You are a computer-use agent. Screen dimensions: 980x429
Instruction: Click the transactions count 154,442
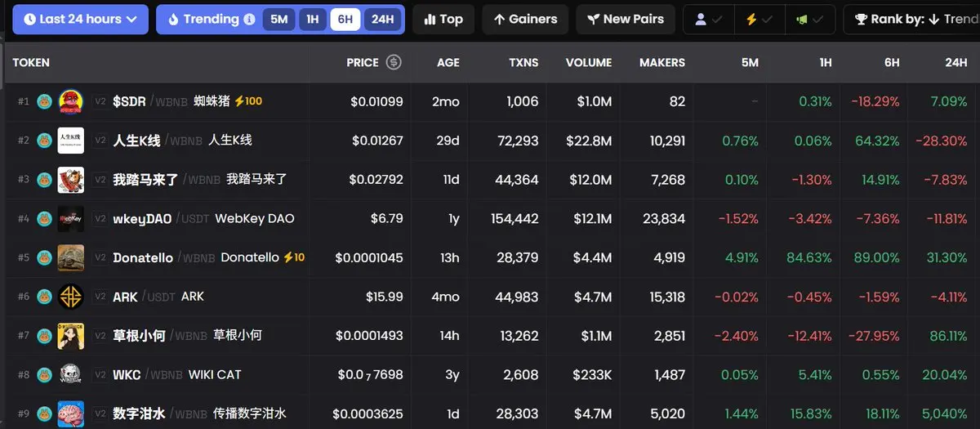516,218
